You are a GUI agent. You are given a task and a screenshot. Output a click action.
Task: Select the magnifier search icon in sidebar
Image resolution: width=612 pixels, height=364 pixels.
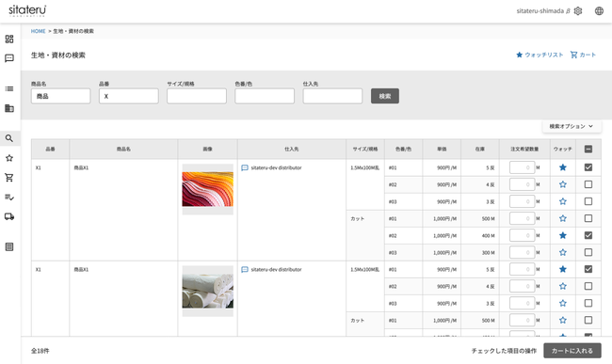tap(9, 138)
